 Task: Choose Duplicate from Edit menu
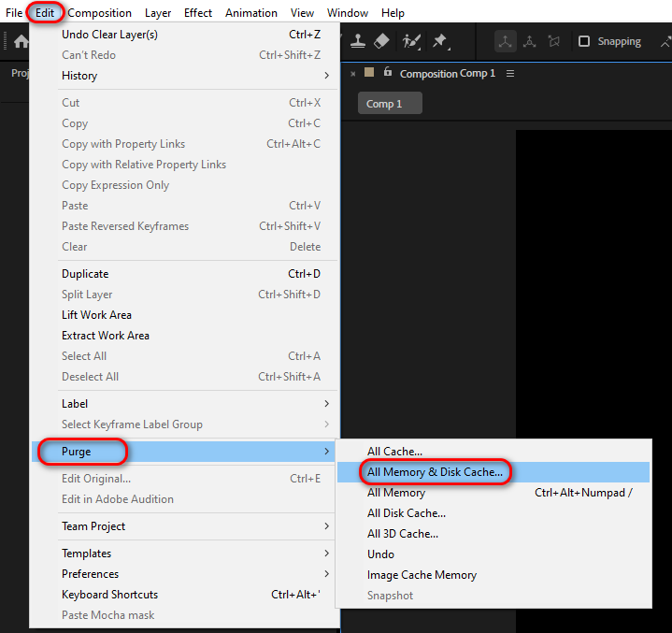click(185, 274)
